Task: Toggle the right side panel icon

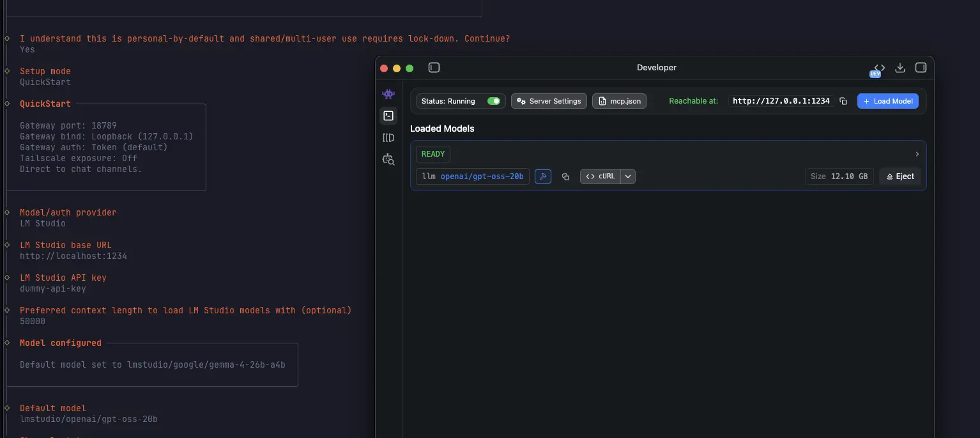Action: click(921, 68)
